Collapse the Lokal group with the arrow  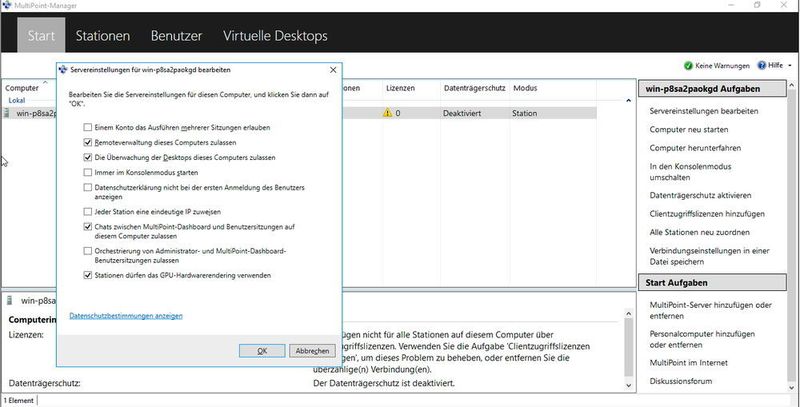point(629,101)
